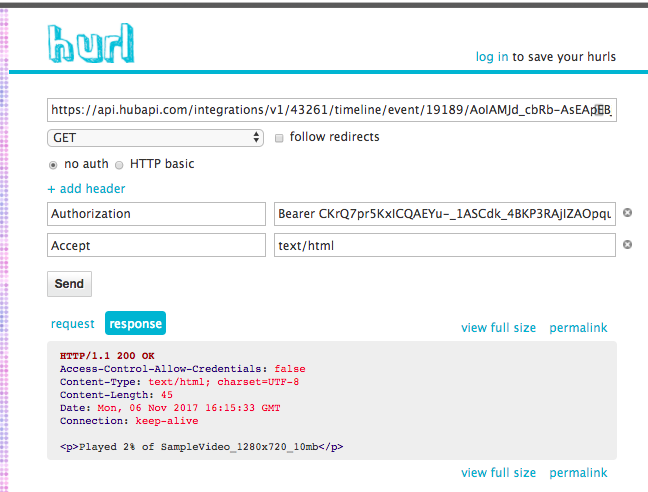Click the Content-Length: 45 line
Image resolution: width=648 pixels, height=492 pixels.
(x=116, y=395)
